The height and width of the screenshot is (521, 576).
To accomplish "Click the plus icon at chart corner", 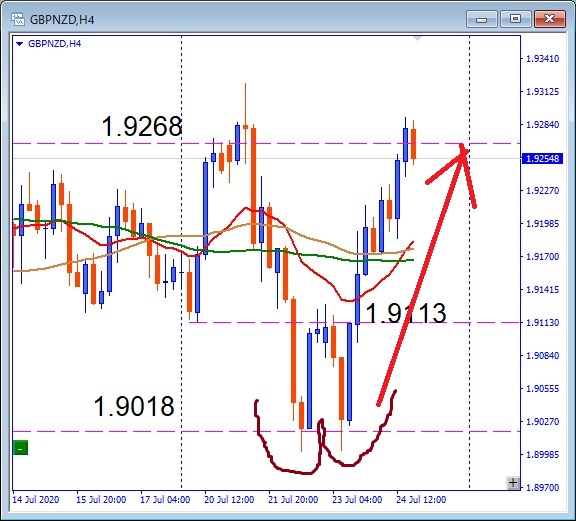I will coord(513,482).
